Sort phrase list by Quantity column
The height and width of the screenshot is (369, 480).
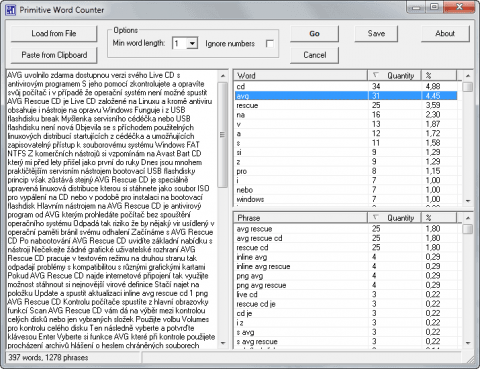pyautogui.click(x=394, y=218)
